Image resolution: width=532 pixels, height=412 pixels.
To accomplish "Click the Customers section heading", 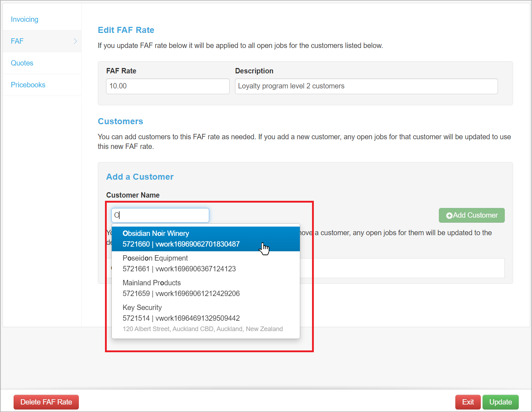I will click(x=120, y=121).
